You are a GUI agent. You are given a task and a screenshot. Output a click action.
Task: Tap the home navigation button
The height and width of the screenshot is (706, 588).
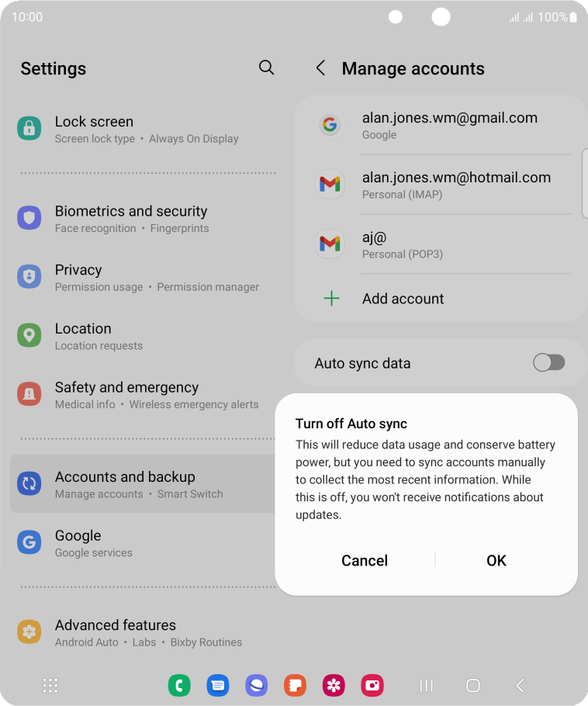472,685
